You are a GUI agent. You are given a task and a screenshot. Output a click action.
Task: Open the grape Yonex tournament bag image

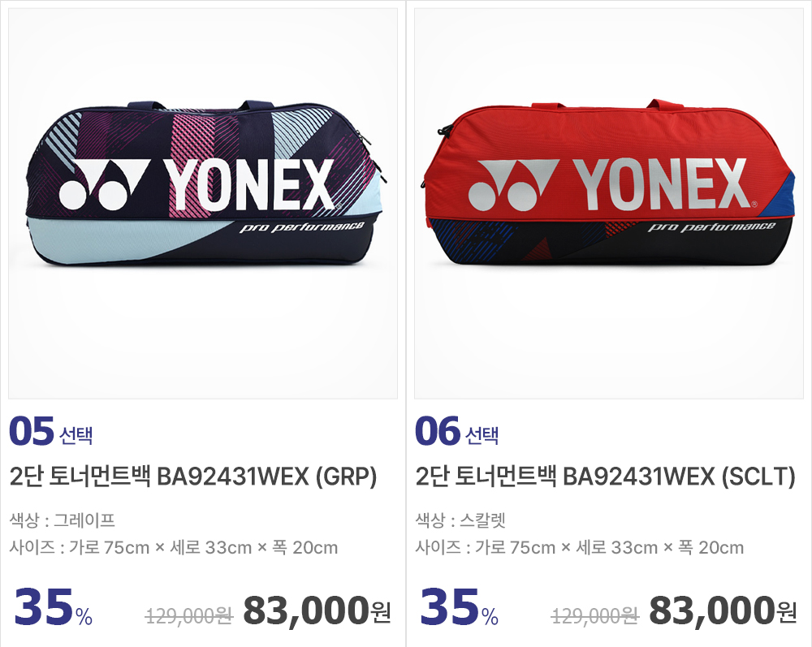[x=203, y=204]
